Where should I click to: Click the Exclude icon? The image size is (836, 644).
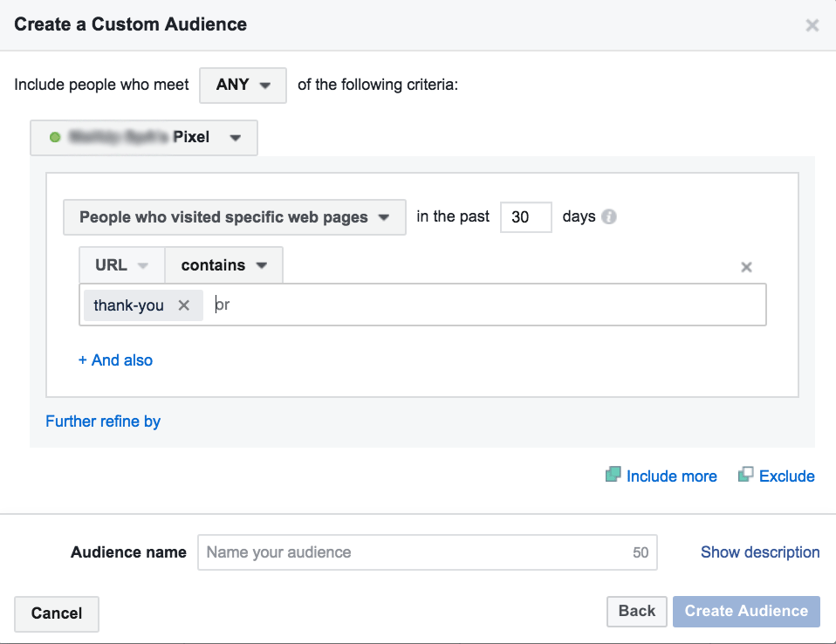745,476
